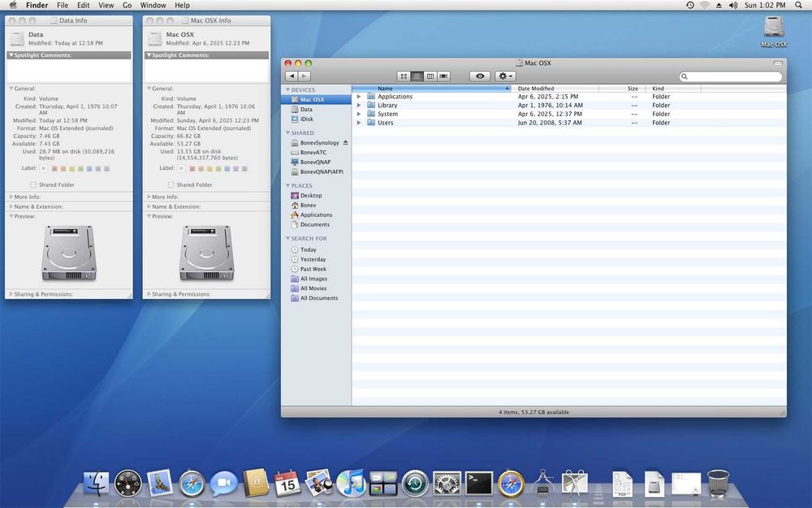Launch iTunes from the Dock

tap(351, 483)
